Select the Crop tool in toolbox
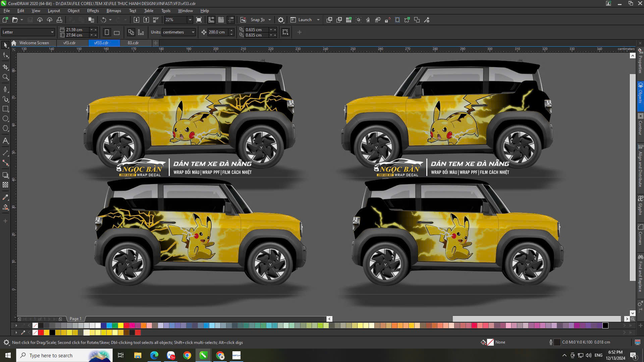The image size is (644, 362). pos(5,67)
